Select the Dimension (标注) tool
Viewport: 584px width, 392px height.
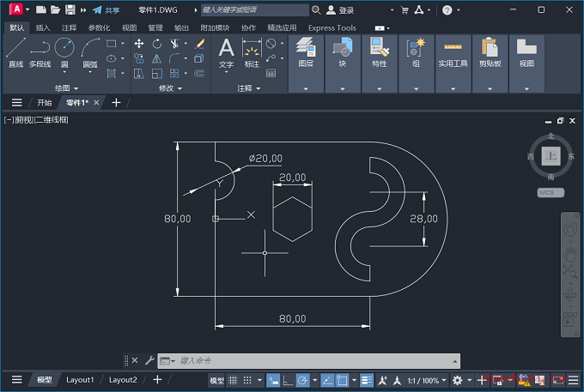[252, 52]
